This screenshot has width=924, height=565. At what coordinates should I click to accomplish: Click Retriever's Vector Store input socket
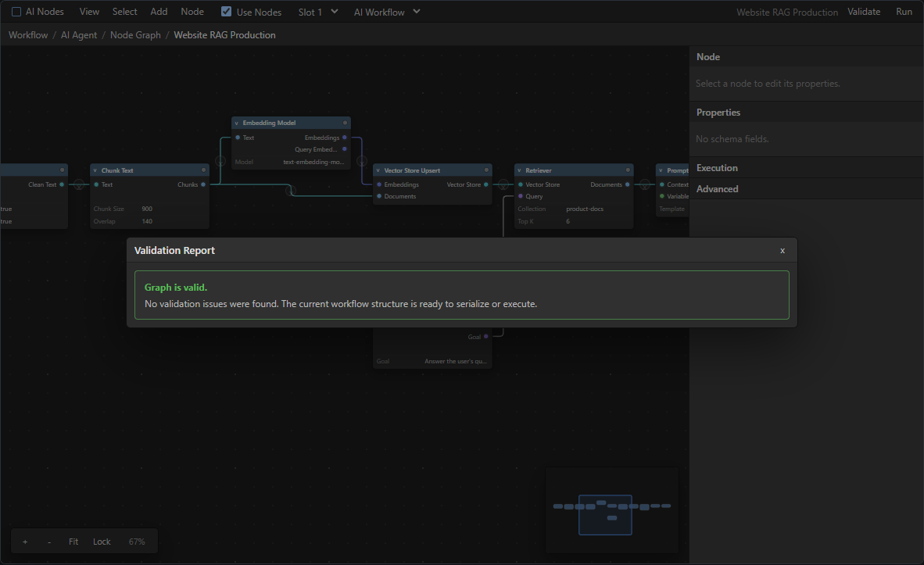(521, 184)
